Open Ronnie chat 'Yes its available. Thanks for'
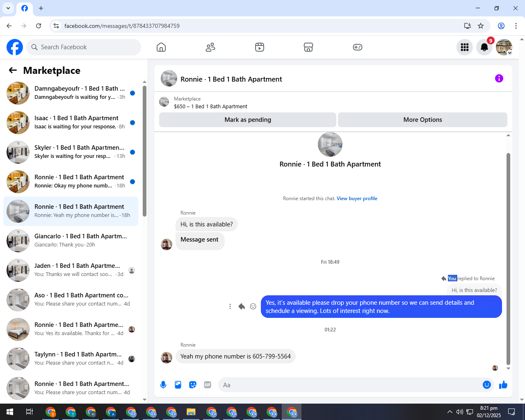The width and height of the screenshot is (525, 420). point(71,329)
